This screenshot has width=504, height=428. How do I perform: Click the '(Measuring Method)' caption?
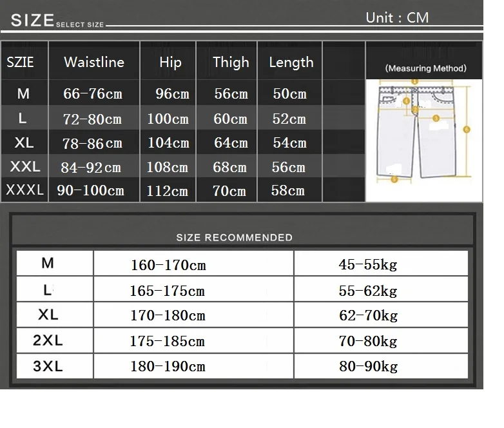[x=425, y=68]
